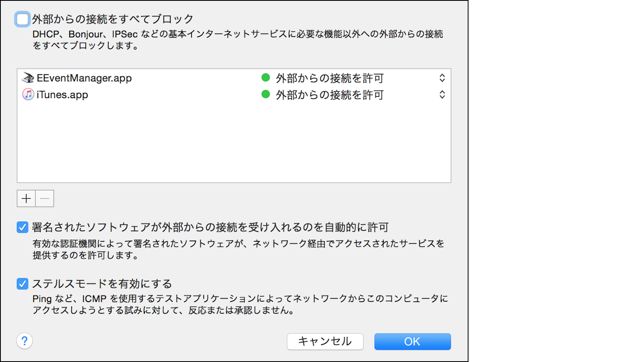The width and height of the screenshot is (644, 362).
Task: Disable ステルスモードを有効にする checkbox
Action: pos(23,284)
